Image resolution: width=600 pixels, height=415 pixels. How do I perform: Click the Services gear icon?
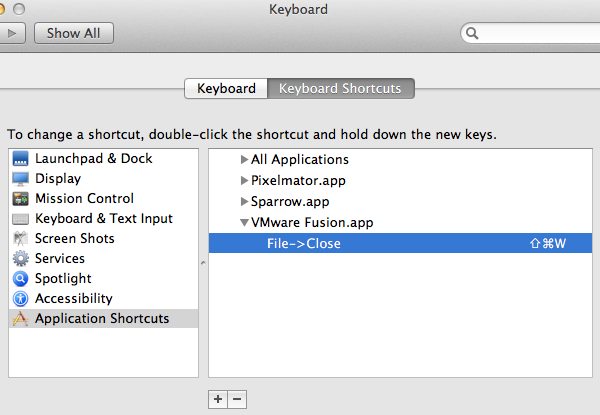coord(20,258)
